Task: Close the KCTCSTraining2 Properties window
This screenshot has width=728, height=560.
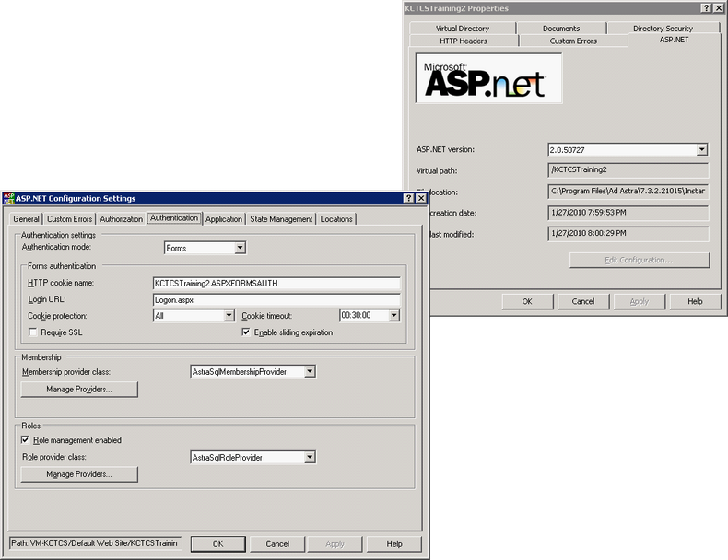Action: click(x=718, y=7)
